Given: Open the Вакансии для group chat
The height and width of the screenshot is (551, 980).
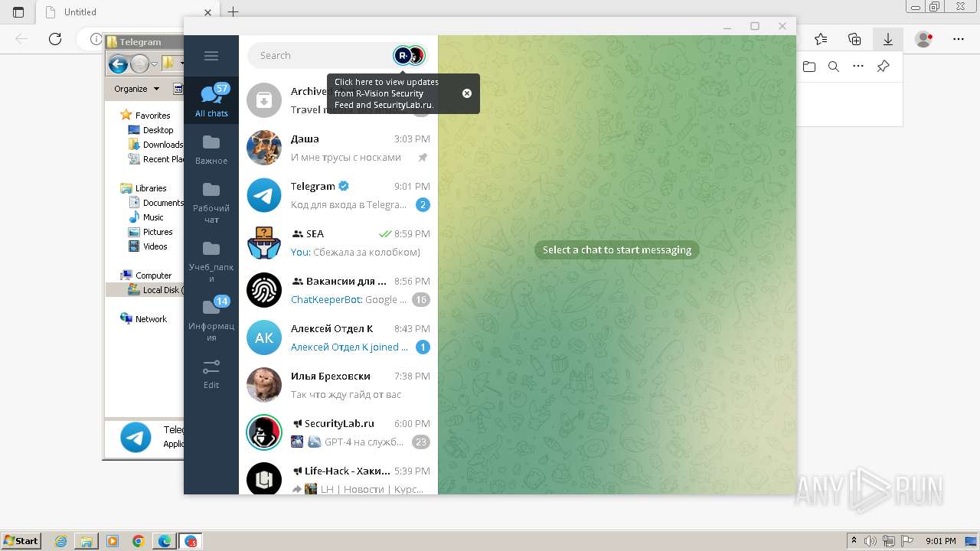Looking at the screenshot, I should click(338, 290).
